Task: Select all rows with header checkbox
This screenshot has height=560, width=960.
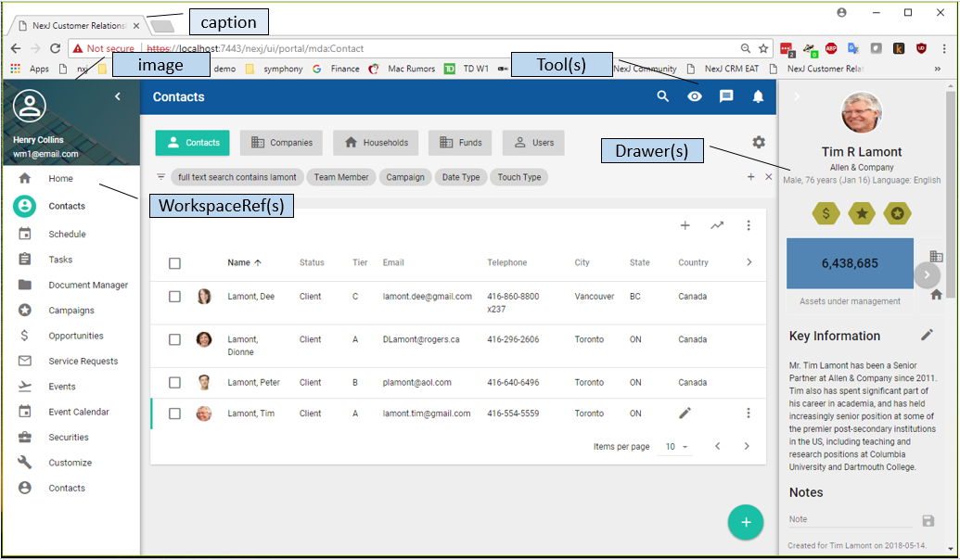Action: point(174,263)
